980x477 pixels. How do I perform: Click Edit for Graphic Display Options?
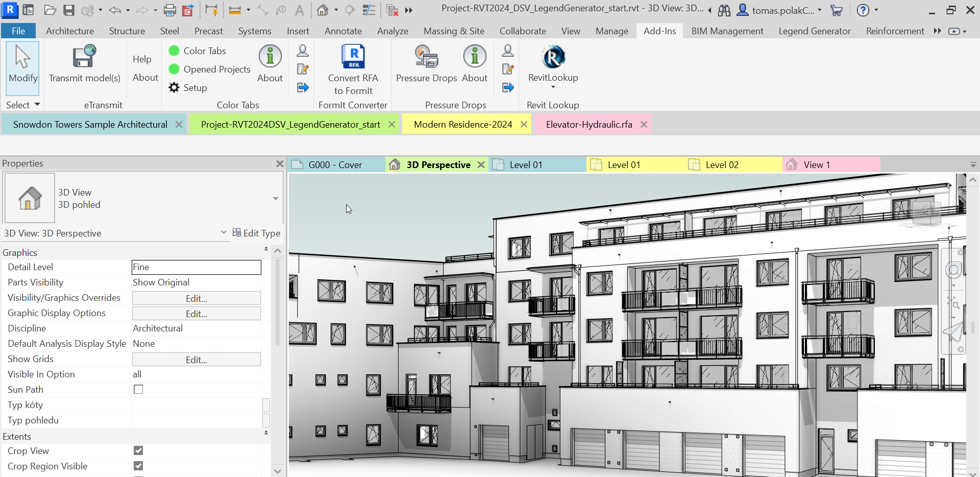(x=197, y=314)
